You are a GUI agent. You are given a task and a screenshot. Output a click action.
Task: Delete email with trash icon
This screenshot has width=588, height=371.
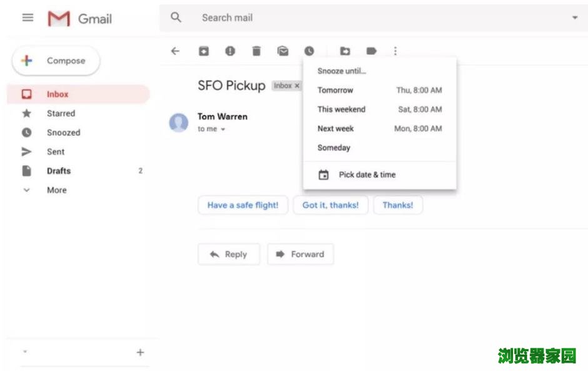tap(256, 51)
